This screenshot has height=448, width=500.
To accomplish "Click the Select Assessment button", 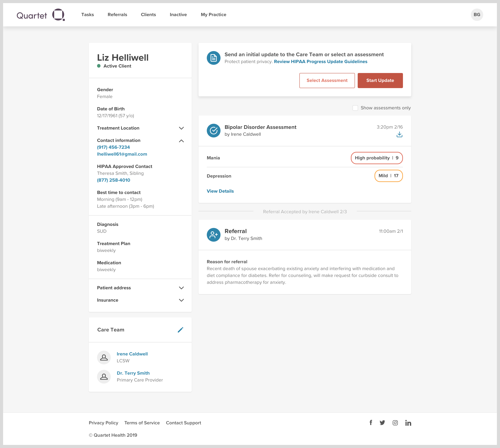I will point(327,81).
